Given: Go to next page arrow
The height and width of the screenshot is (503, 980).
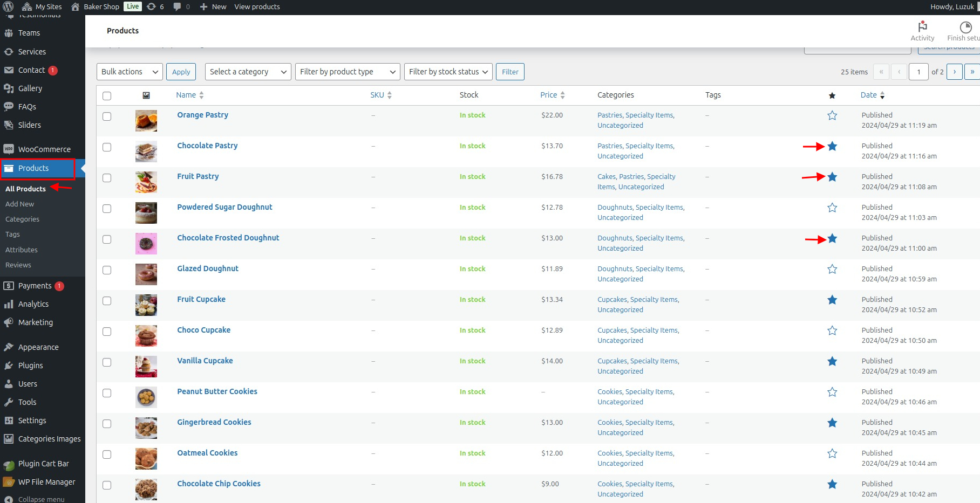Looking at the screenshot, I should [x=955, y=72].
